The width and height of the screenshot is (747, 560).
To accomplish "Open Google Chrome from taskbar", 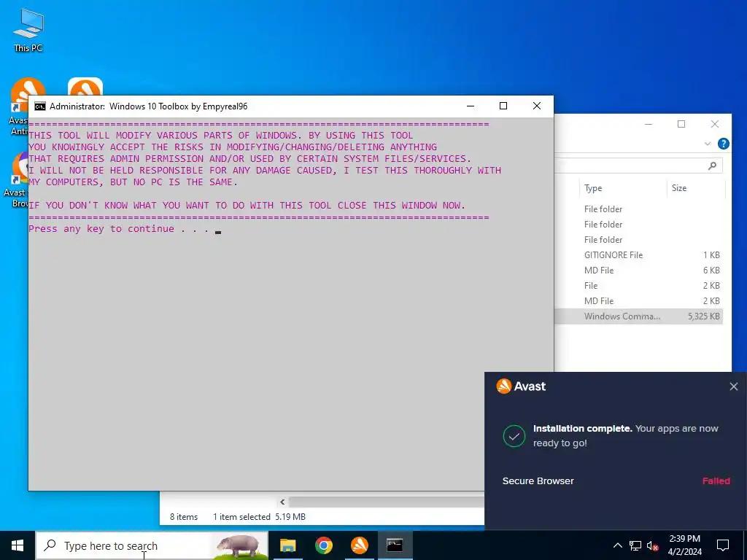I will point(323,545).
